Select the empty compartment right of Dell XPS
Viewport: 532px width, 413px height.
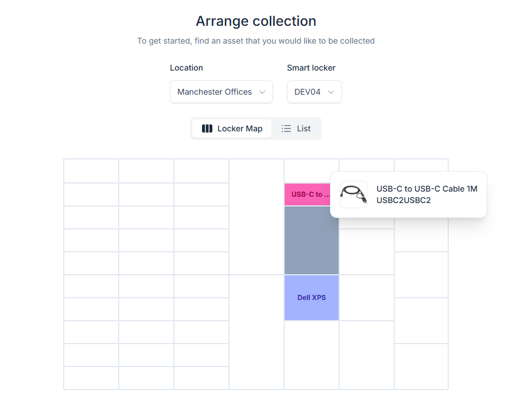click(366, 297)
